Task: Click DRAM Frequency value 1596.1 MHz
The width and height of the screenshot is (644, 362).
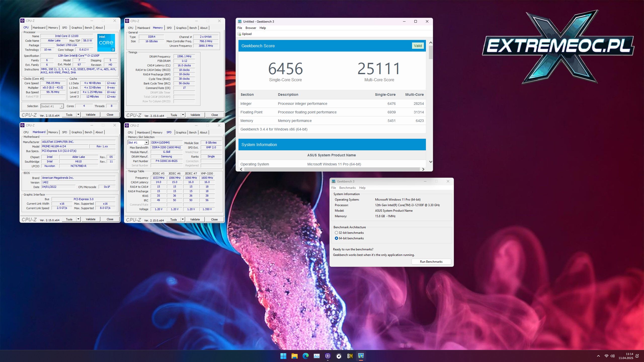Action: (184, 56)
